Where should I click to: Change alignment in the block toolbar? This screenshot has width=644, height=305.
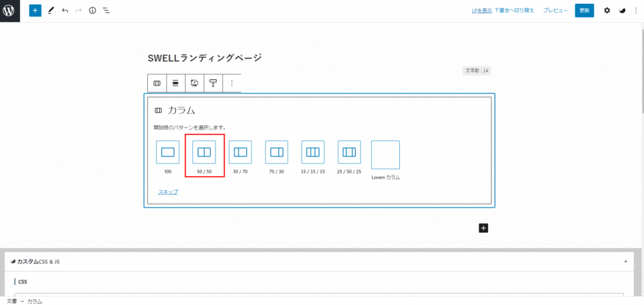(175, 83)
